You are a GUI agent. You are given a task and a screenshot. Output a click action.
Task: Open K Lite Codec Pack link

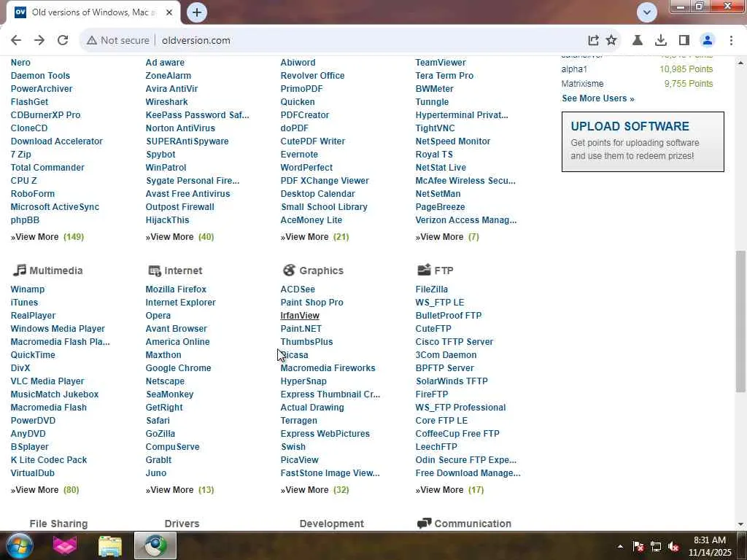pos(49,460)
